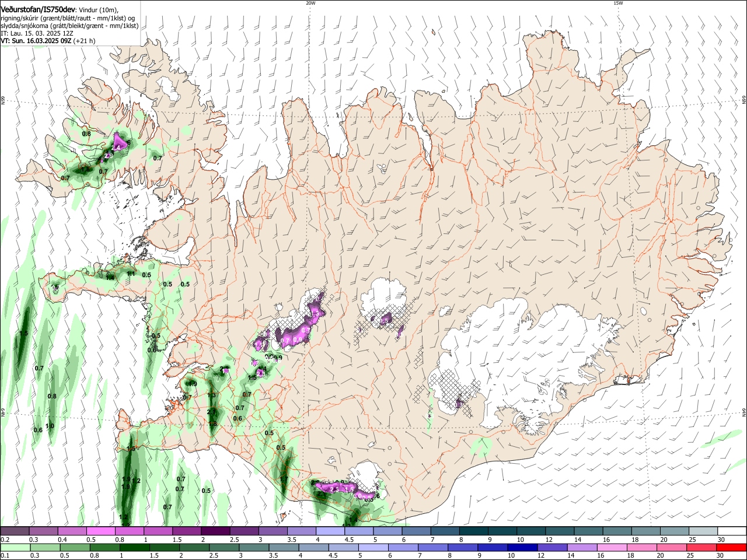747x560 pixels.
Task: Click the 'Vindur (10m)' header text
Action: pos(97,10)
